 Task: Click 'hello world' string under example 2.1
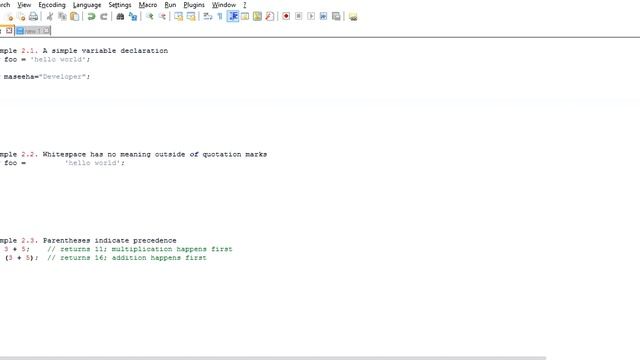(59, 60)
